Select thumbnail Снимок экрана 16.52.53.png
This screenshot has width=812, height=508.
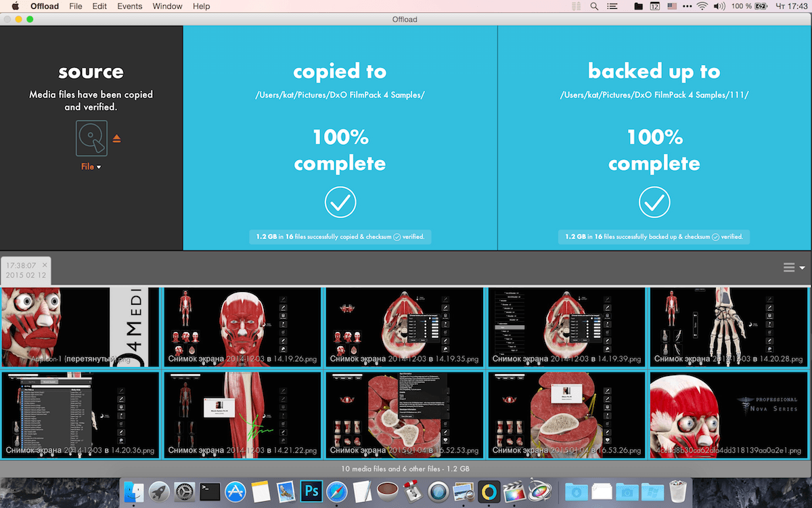[405, 415]
